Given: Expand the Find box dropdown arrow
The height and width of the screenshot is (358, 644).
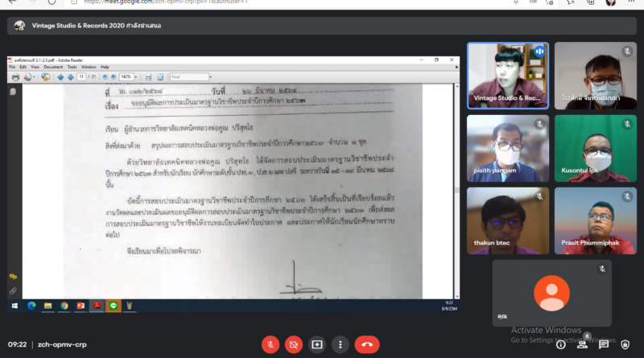Looking at the screenshot, I should coord(212,77).
